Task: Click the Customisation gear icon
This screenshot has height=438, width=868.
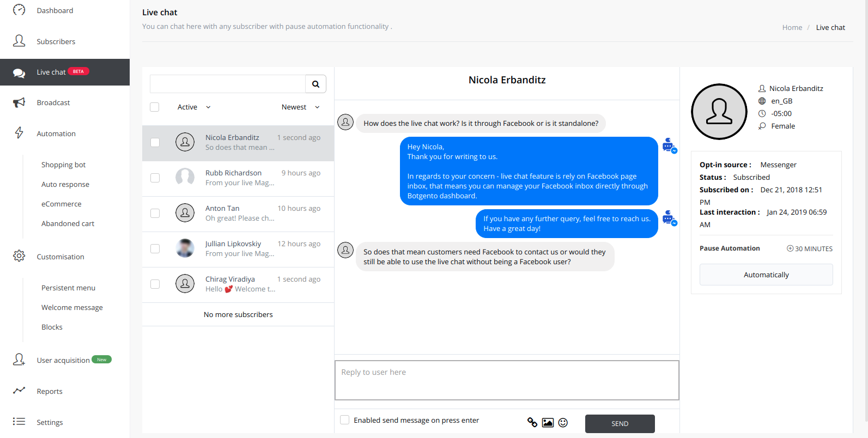Action: (19, 256)
